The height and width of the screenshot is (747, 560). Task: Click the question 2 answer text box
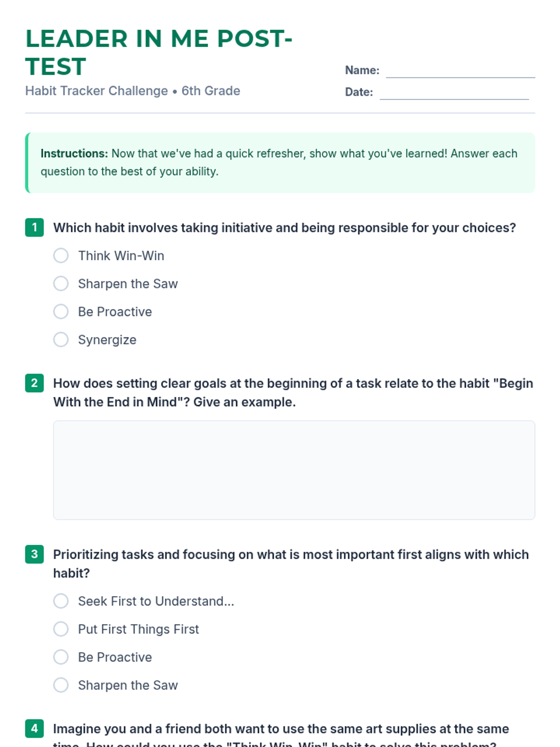[294, 470]
